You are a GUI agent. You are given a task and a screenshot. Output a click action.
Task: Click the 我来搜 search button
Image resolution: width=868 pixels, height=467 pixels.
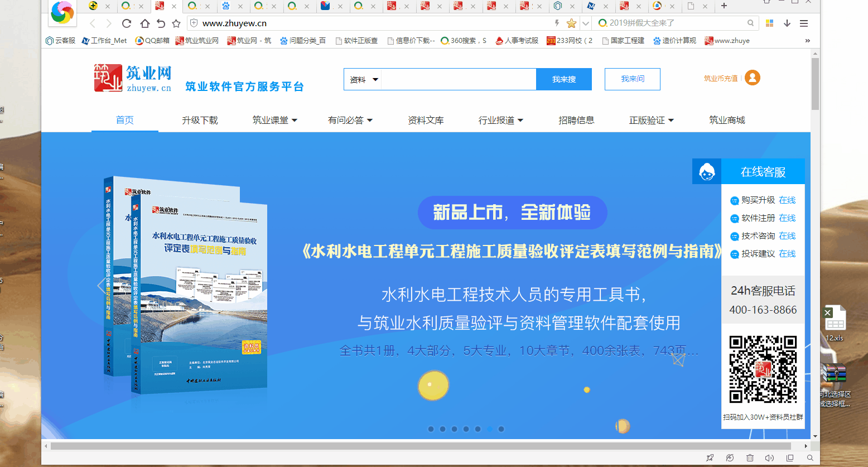click(x=563, y=79)
